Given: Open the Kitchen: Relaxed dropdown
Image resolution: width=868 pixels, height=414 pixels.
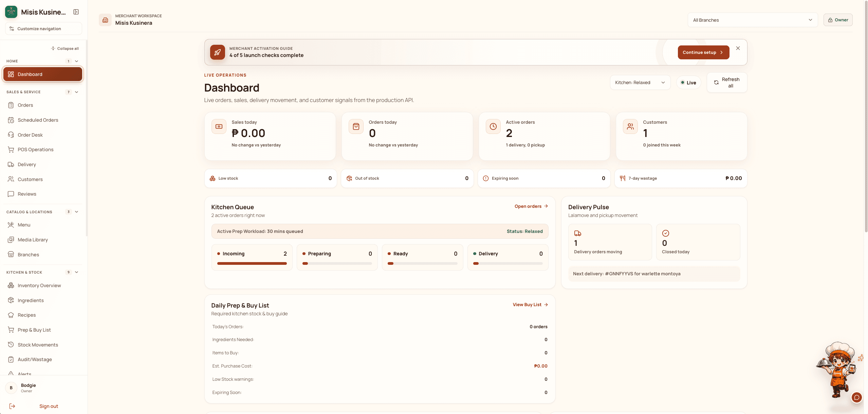Looking at the screenshot, I should click(x=640, y=82).
